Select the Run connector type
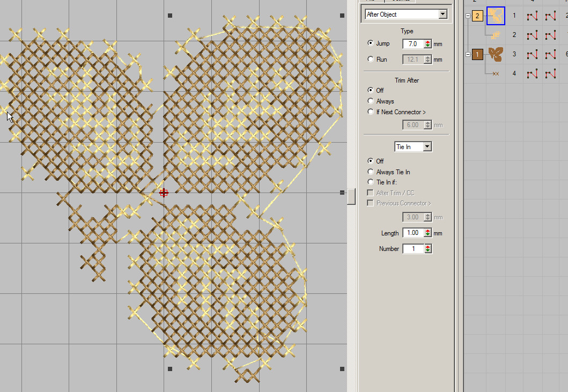The height and width of the screenshot is (392, 568). (371, 60)
